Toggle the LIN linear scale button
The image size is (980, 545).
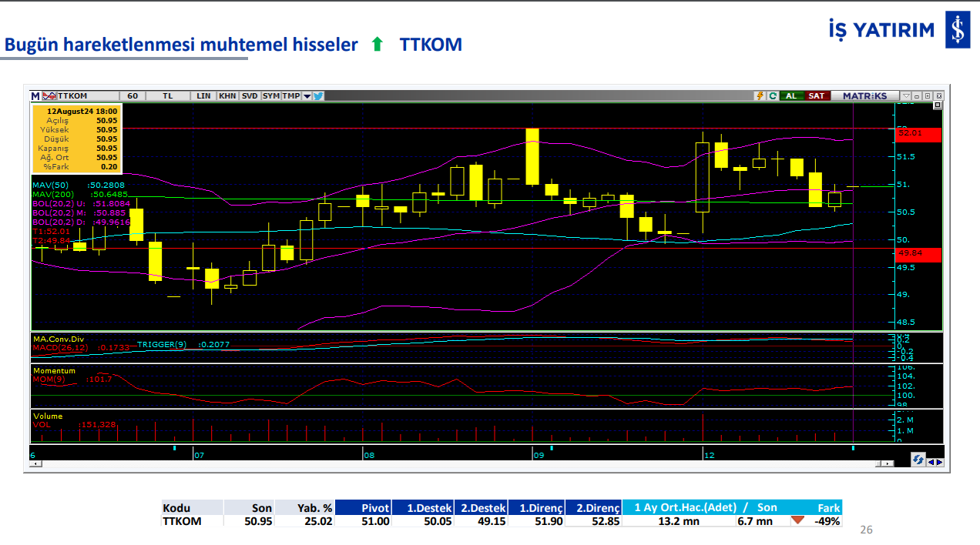click(203, 96)
